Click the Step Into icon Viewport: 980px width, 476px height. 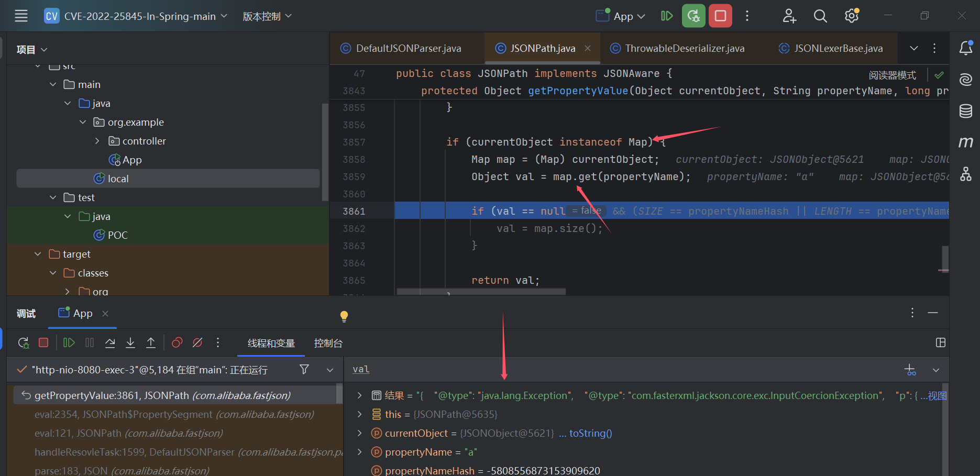tap(130, 342)
